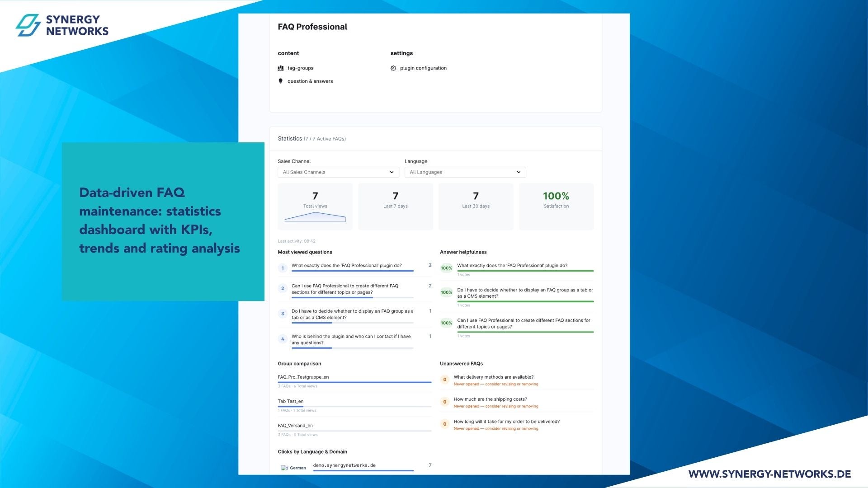Open unanswered FAQ about order delivery time
Viewport: 868px width, 488px height.
point(507,422)
